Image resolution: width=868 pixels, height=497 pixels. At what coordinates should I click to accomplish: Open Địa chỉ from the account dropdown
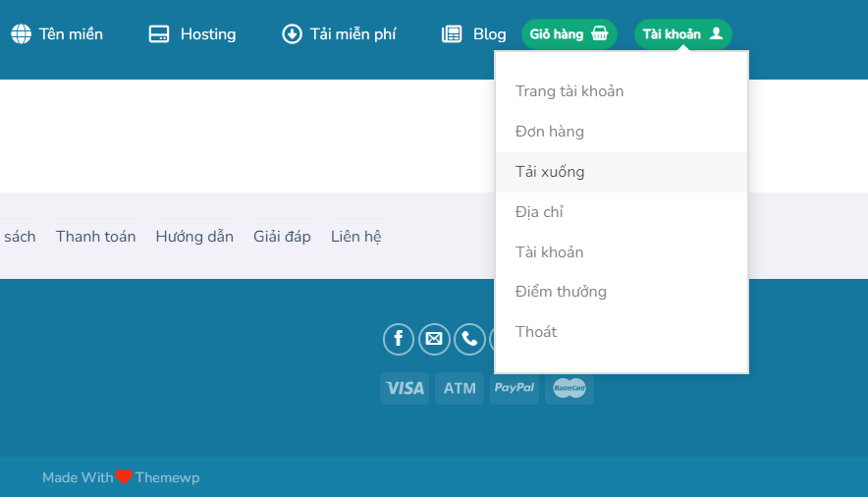(539, 212)
